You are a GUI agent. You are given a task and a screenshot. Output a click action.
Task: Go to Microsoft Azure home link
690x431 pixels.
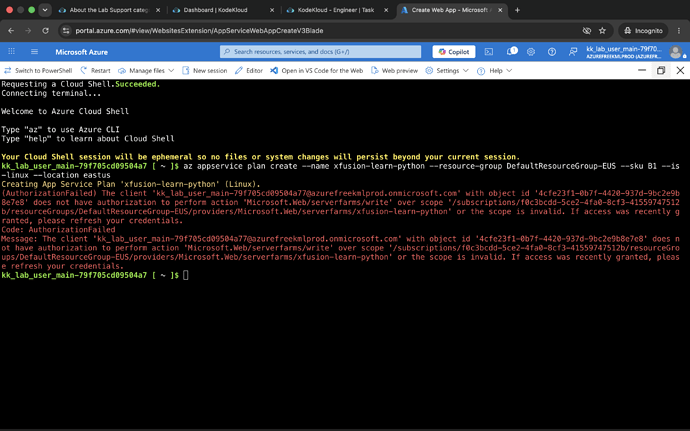click(x=81, y=52)
